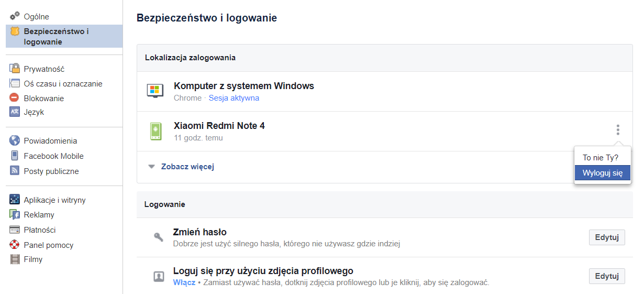
Task: Click the 'Zmień hasło' heading
Action: [200, 232]
